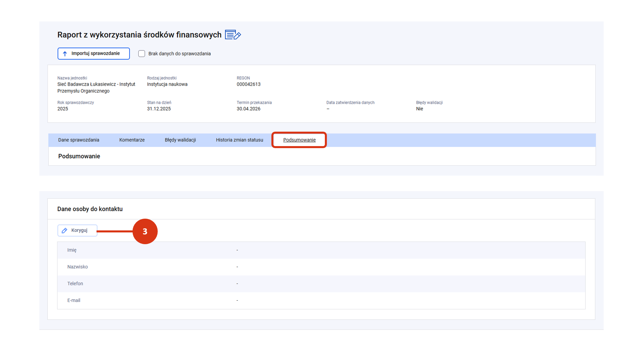Viewport: 644px width, 354px height.
Task: Click the report edit icon beside the title
Action: 233,35
